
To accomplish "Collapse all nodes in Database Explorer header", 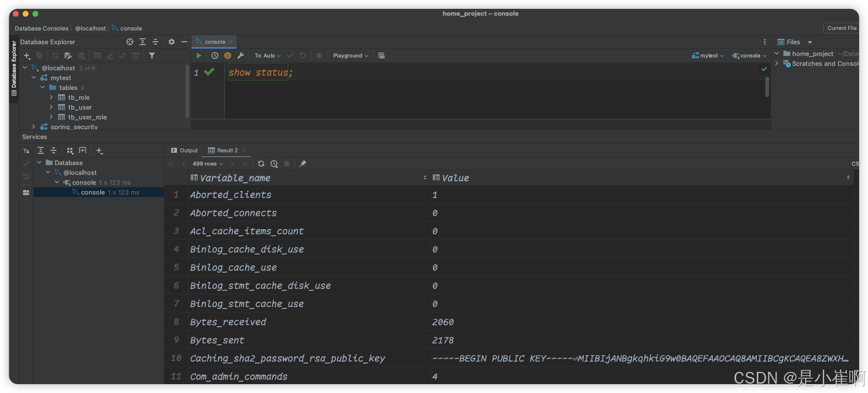I will [155, 42].
